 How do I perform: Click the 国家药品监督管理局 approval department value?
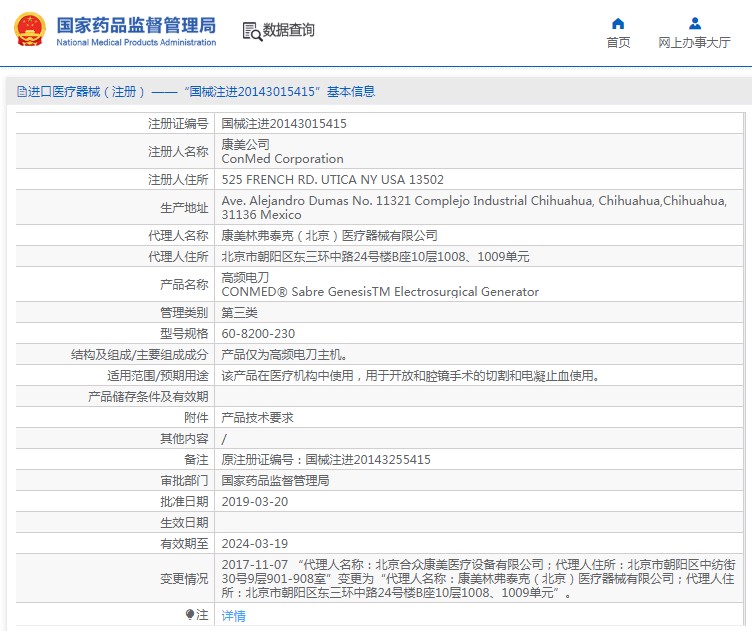point(275,480)
